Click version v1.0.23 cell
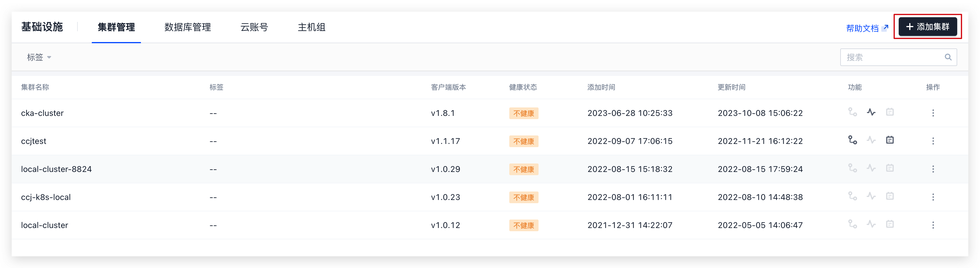The height and width of the screenshot is (268, 980). (445, 197)
